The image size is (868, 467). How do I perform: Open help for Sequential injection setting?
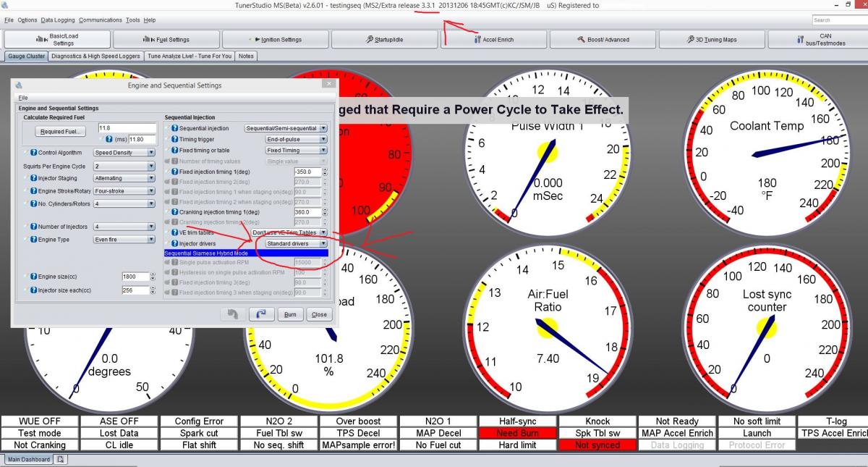(x=175, y=128)
